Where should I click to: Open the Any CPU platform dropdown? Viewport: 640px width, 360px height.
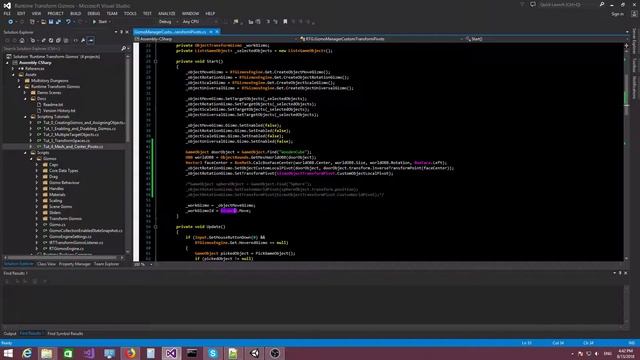(193, 22)
